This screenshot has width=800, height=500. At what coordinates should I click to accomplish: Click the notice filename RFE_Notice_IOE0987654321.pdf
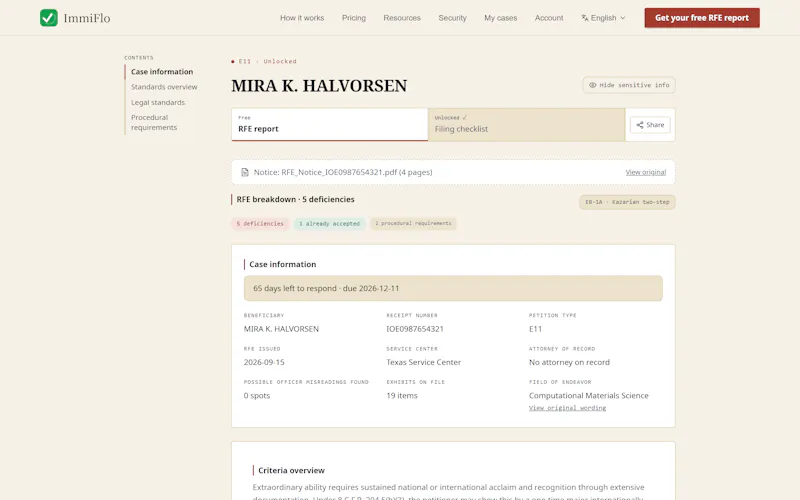click(339, 172)
